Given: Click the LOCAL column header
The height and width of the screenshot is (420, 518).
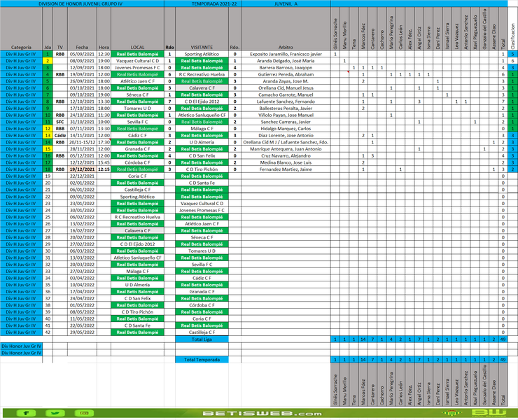Looking at the screenshot, I should (137, 48).
